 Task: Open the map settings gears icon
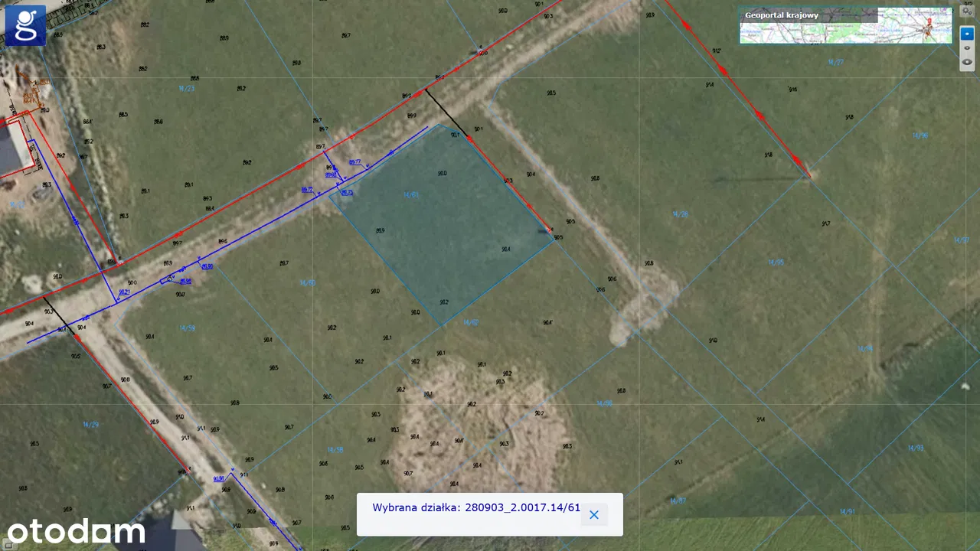966,11
